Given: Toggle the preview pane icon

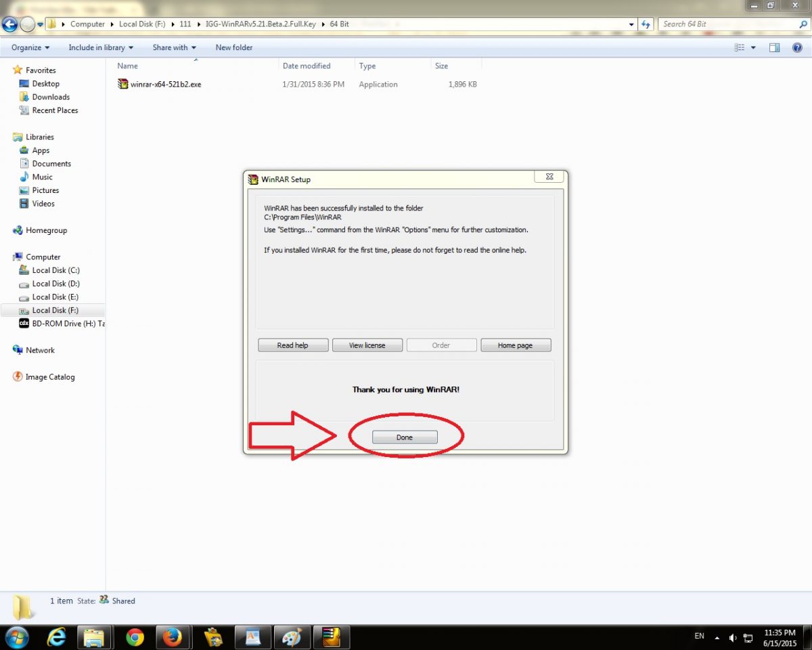Looking at the screenshot, I should pyautogui.click(x=775, y=47).
